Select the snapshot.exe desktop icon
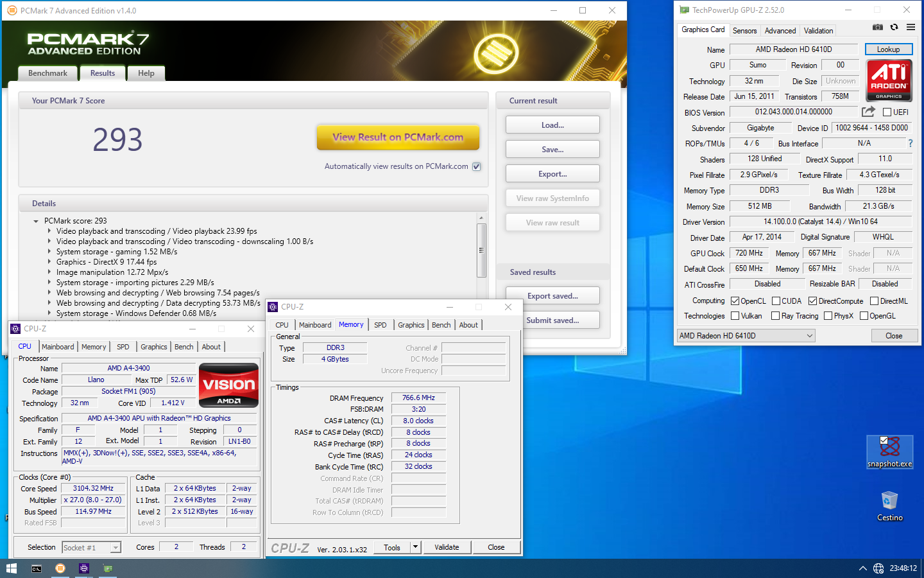Screen dimensions: 924x578 coord(889,452)
